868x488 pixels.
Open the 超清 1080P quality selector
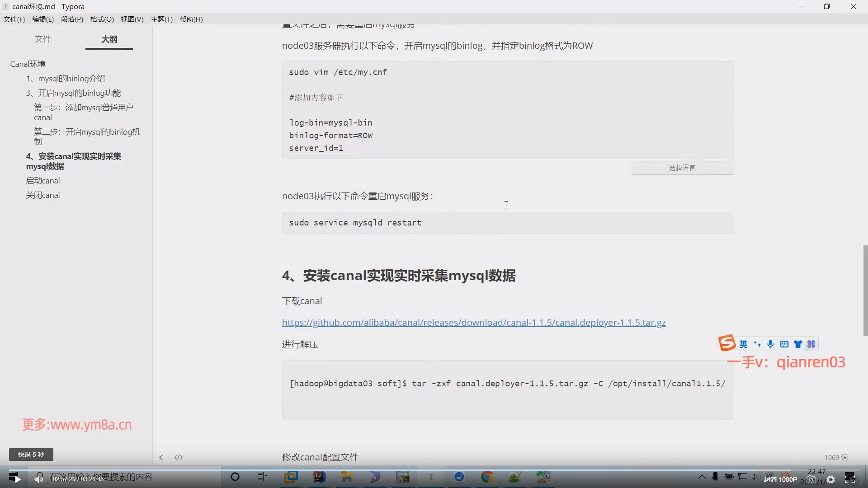click(x=780, y=479)
